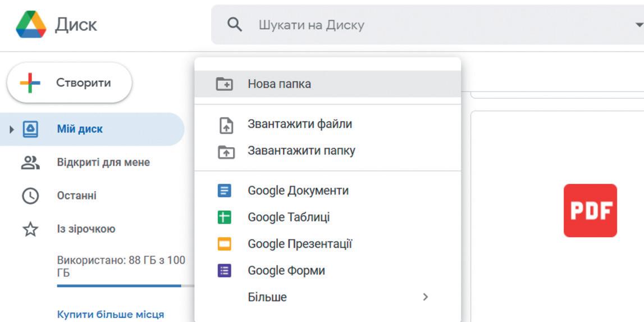Image resolution: width=644 pixels, height=322 pixels.
Task: Click the clock icon for Останні
Action: point(30,196)
